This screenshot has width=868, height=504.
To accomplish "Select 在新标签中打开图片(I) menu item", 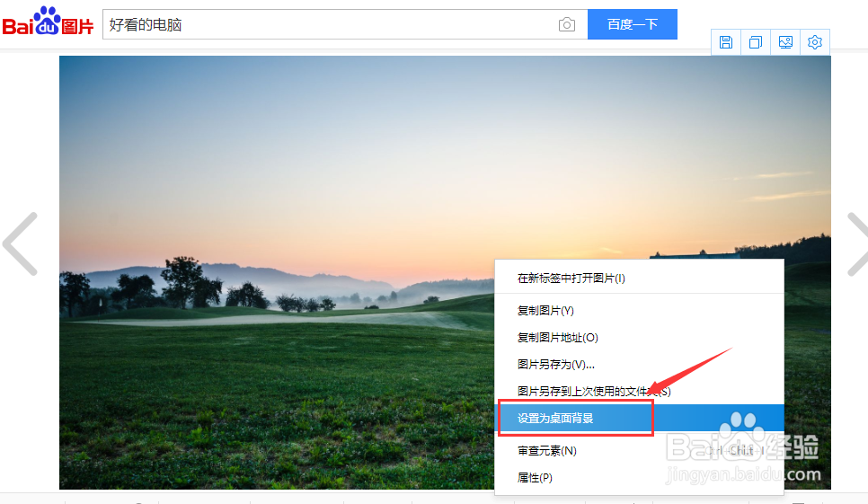I will 640,279.
